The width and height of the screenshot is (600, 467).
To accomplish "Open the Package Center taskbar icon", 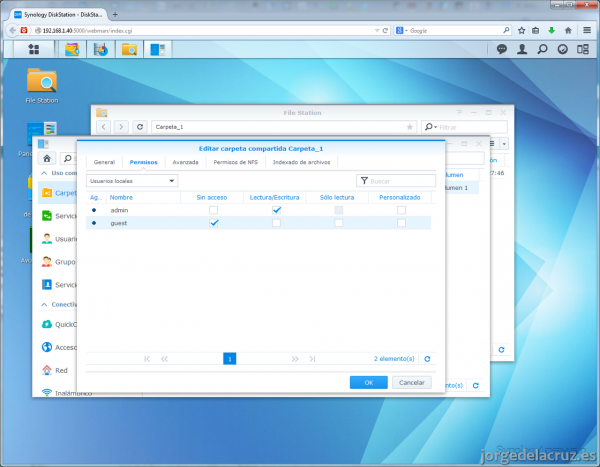I will tap(72, 49).
